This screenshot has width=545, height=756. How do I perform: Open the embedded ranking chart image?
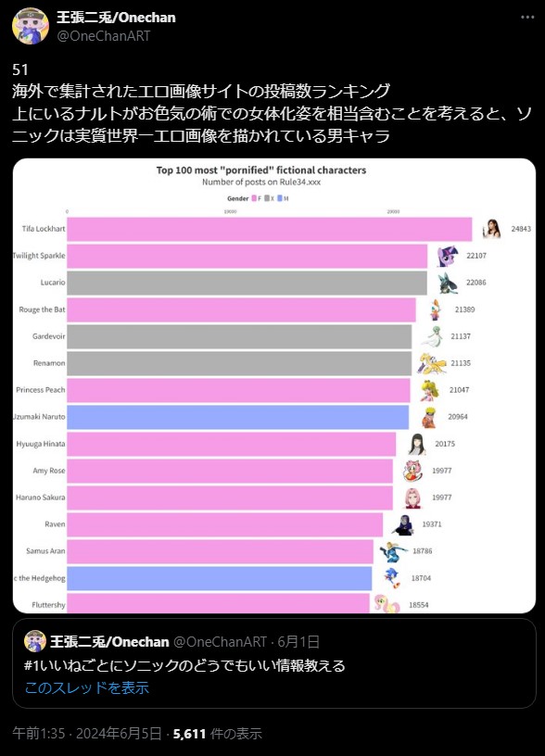coord(274,385)
